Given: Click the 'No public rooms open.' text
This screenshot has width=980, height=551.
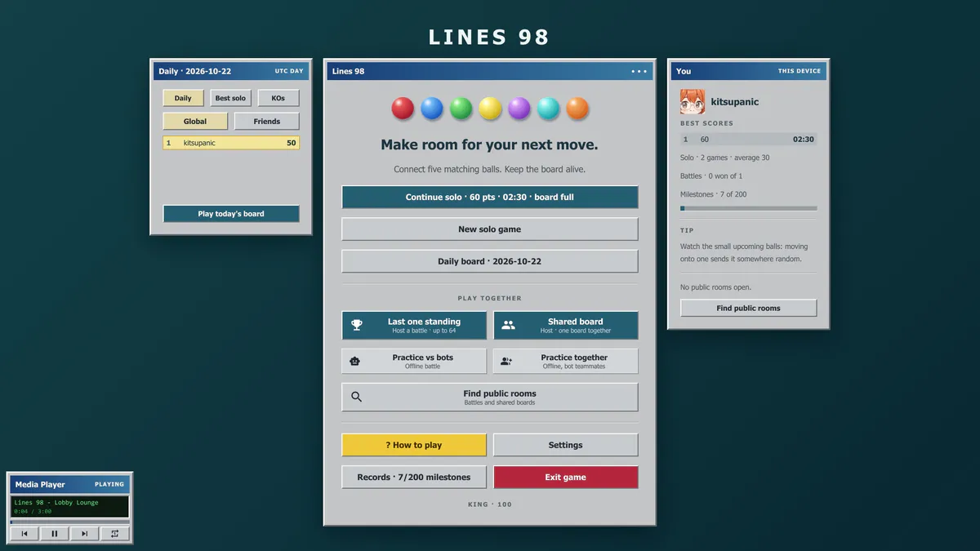Looking at the screenshot, I should [716, 287].
